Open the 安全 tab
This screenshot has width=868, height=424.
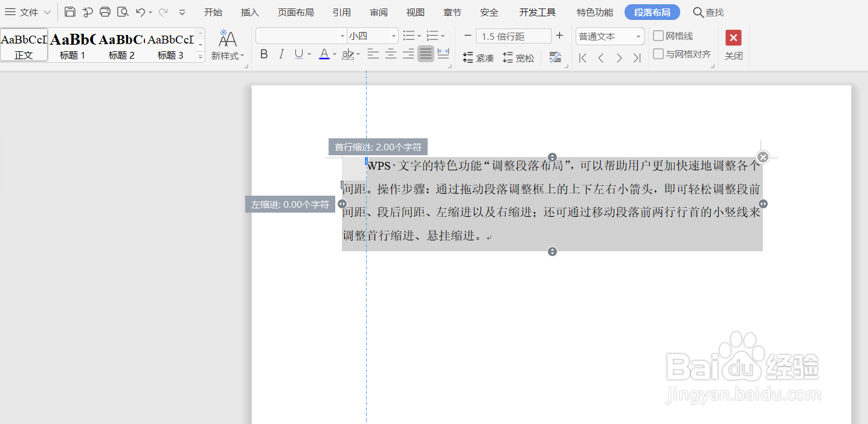click(489, 12)
